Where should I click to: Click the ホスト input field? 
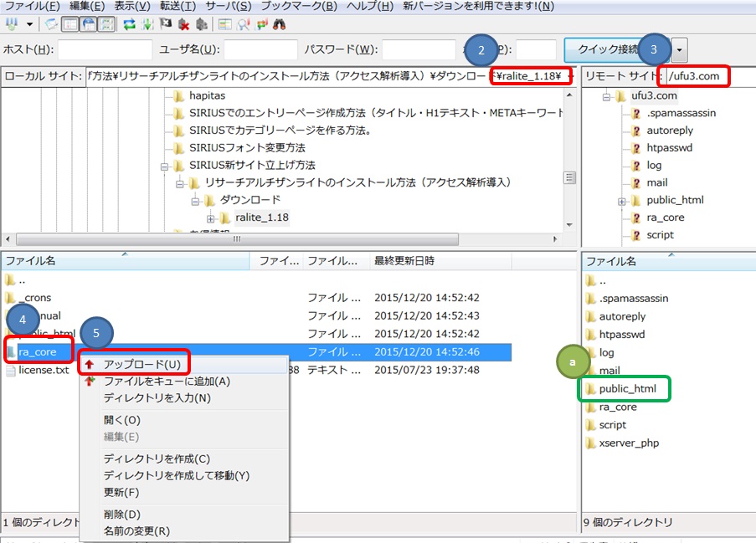(x=105, y=50)
